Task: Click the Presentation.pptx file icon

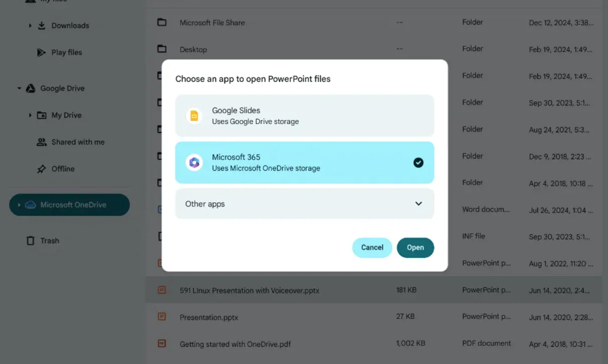Action: click(162, 317)
